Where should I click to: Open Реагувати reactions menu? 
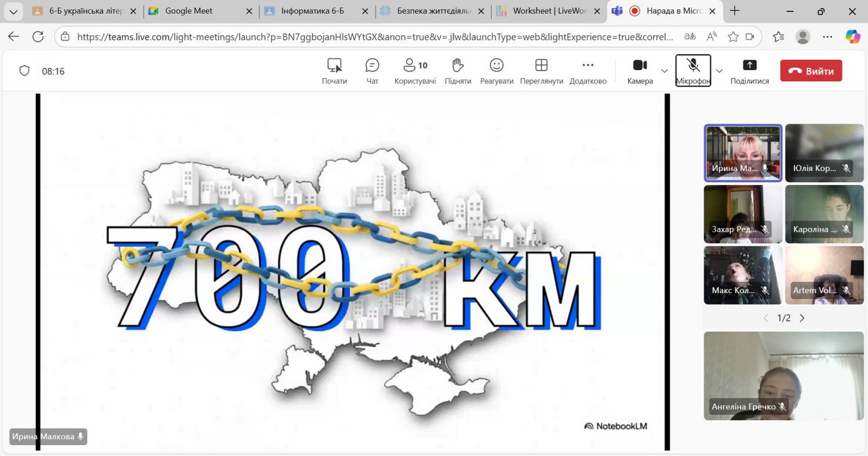[x=496, y=71]
